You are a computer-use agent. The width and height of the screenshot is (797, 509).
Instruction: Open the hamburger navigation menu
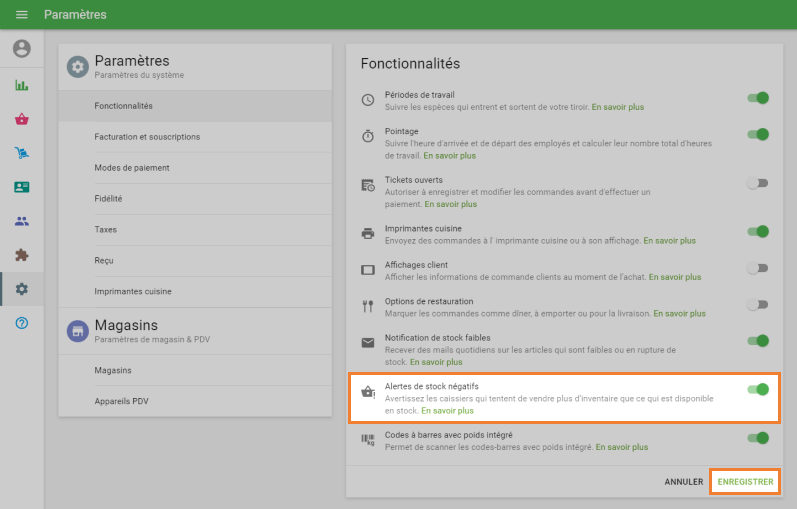pos(21,15)
